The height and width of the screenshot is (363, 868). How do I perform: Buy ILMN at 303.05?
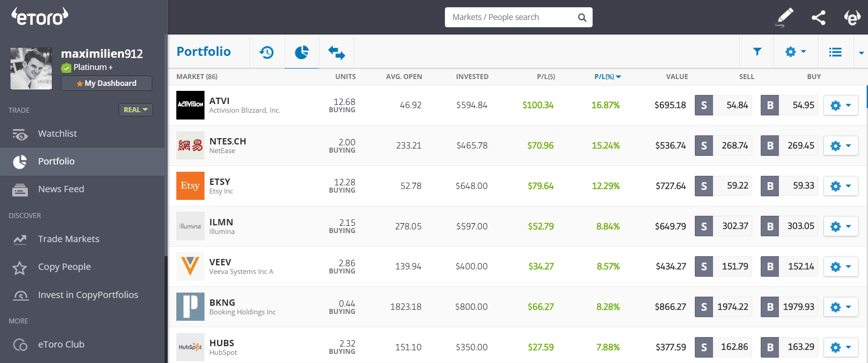click(789, 226)
